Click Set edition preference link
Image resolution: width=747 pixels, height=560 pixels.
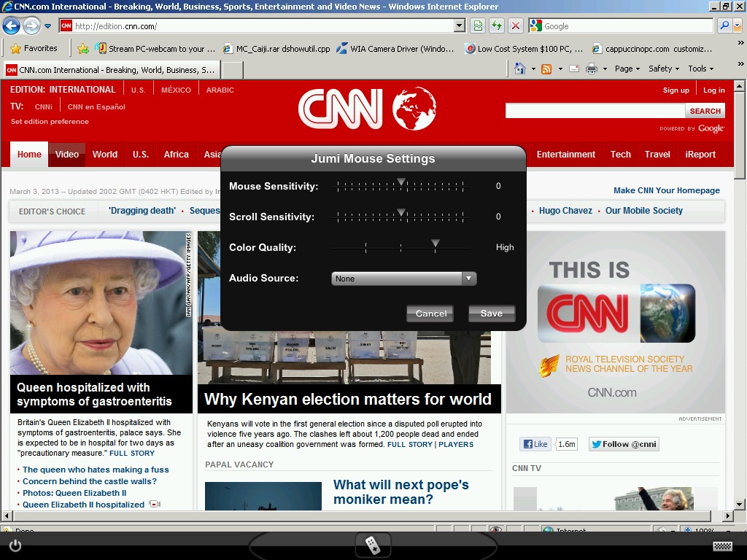(x=50, y=122)
